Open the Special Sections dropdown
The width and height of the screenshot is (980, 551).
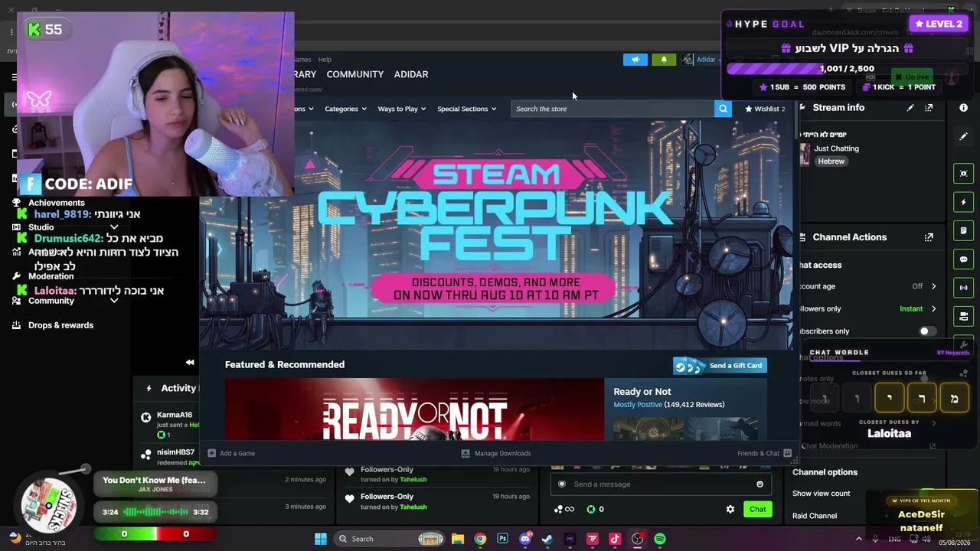[467, 109]
